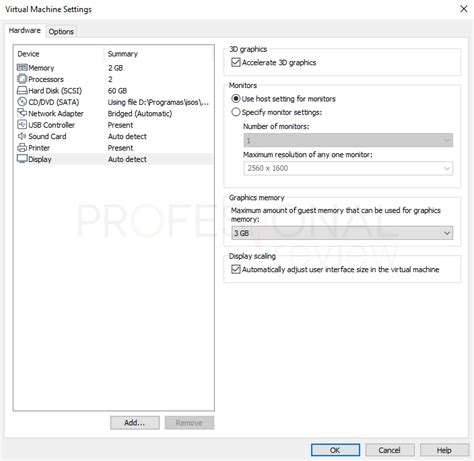This screenshot has height=461, width=474.
Task: Select the Hard Disk (SCSI) row label
Action: tap(55, 91)
